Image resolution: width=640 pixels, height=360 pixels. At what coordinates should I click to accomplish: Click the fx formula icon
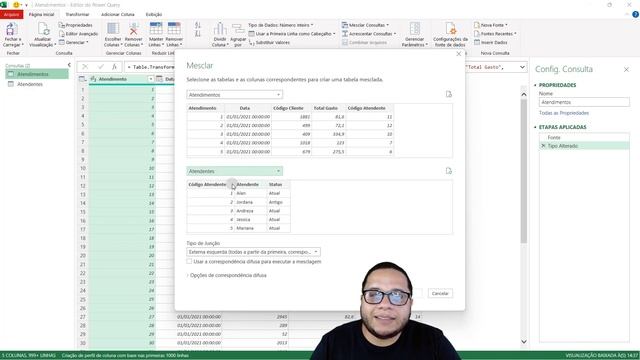[x=115, y=67]
